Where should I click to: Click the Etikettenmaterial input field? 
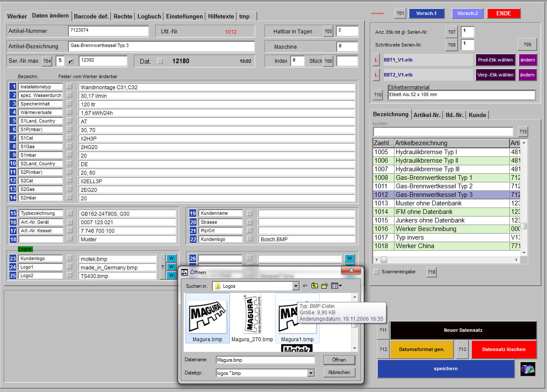pos(462,95)
